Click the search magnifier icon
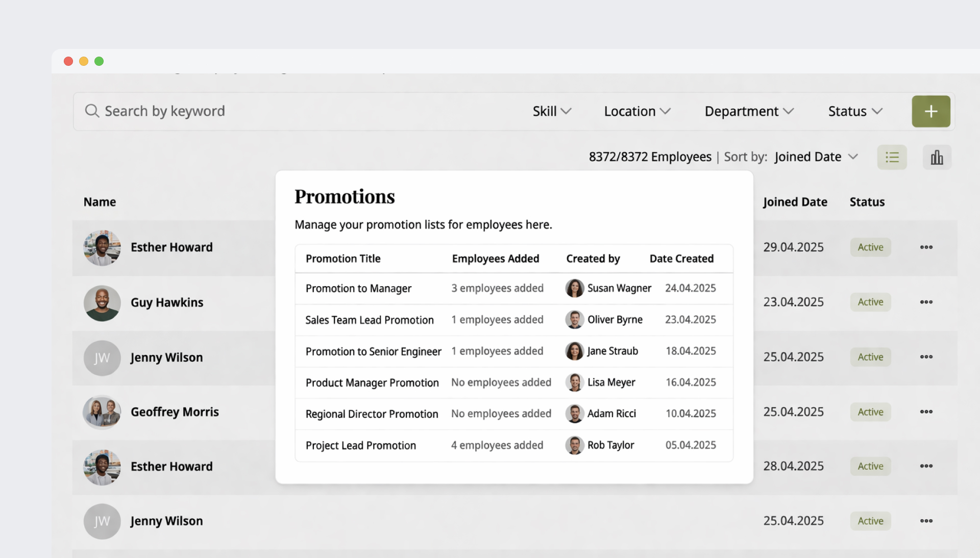This screenshot has height=558, width=980. point(92,111)
